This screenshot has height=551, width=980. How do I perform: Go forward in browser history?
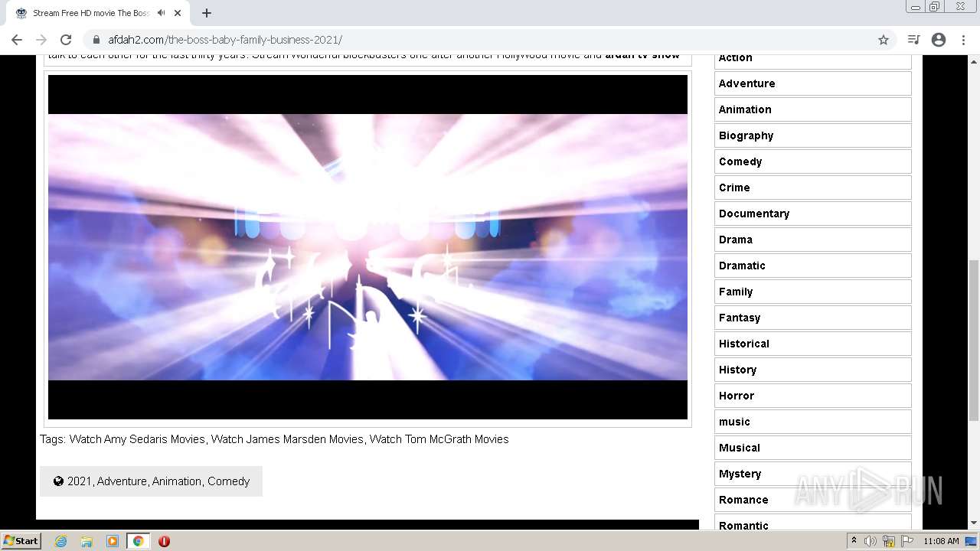point(41,40)
